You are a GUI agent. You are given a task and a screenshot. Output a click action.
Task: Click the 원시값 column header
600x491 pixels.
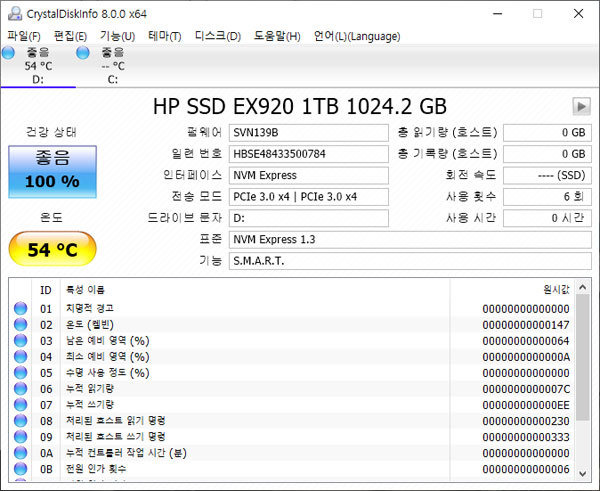point(512,290)
